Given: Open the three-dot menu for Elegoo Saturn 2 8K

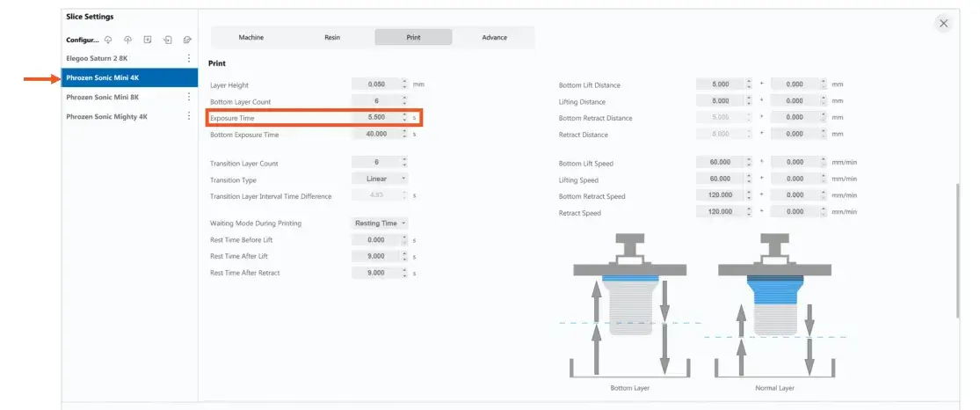Looking at the screenshot, I should (x=188, y=59).
